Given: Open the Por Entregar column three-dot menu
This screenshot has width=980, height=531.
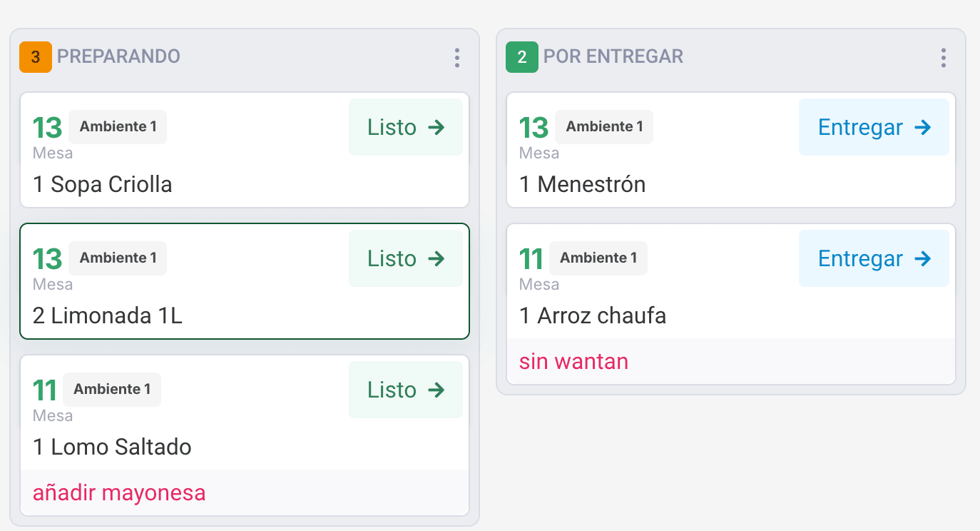Looking at the screenshot, I should [943, 58].
